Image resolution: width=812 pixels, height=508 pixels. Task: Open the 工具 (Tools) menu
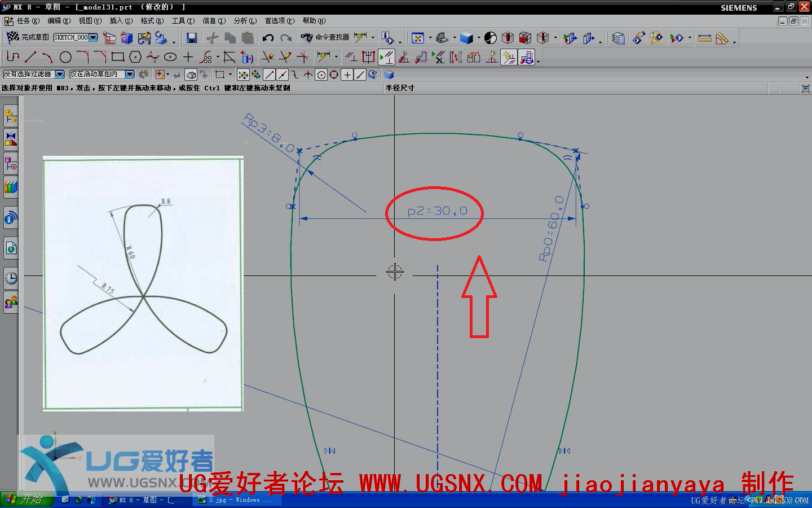click(183, 21)
